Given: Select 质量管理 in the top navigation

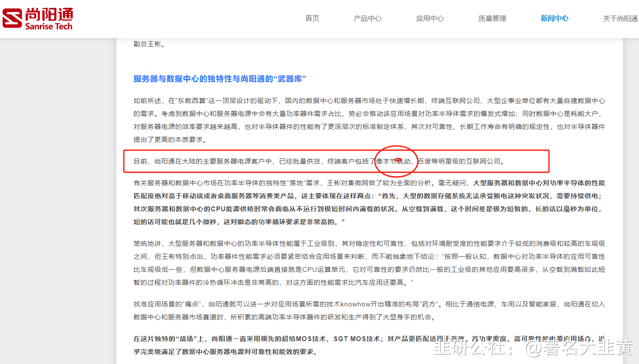Looking at the screenshot, I should [x=492, y=18].
